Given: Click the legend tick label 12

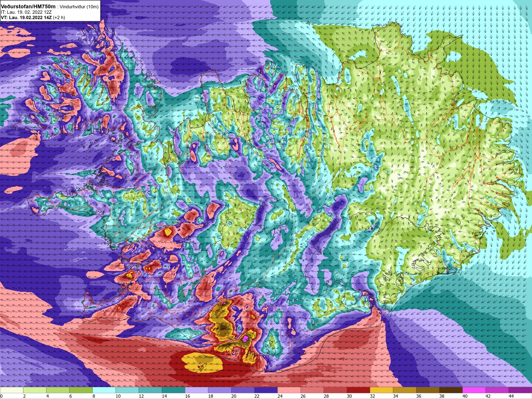Looking at the screenshot, I should pyautogui.click(x=141, y=396).
